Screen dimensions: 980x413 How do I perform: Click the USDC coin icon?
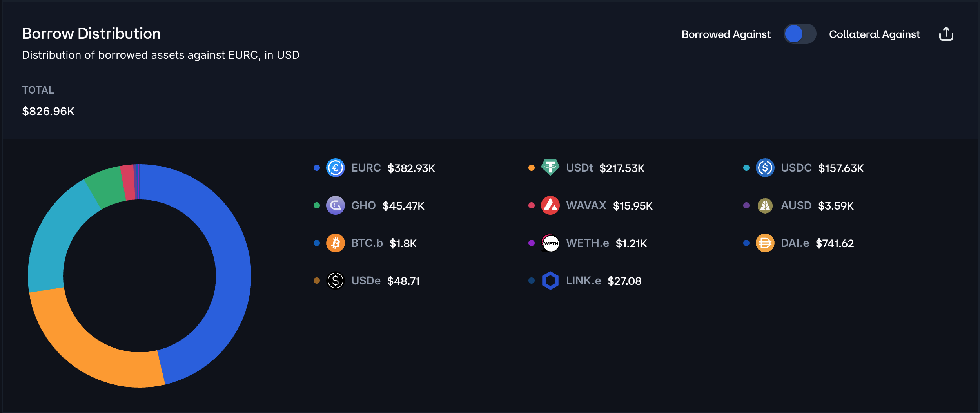pos(765,168)
